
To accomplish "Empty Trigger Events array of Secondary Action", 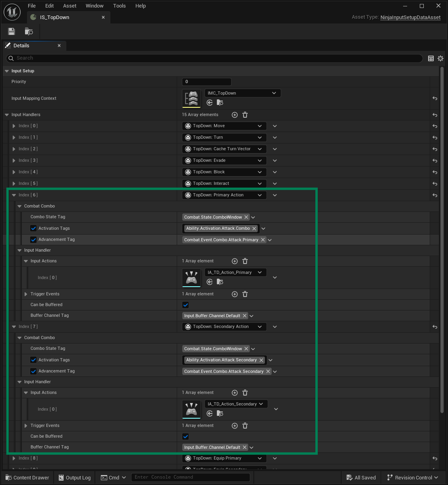I will click(245, 426).
